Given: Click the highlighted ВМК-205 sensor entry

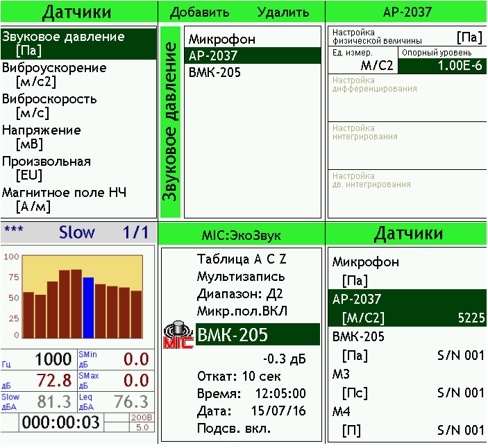Looking at the screenshot, I should coord(257,335).
